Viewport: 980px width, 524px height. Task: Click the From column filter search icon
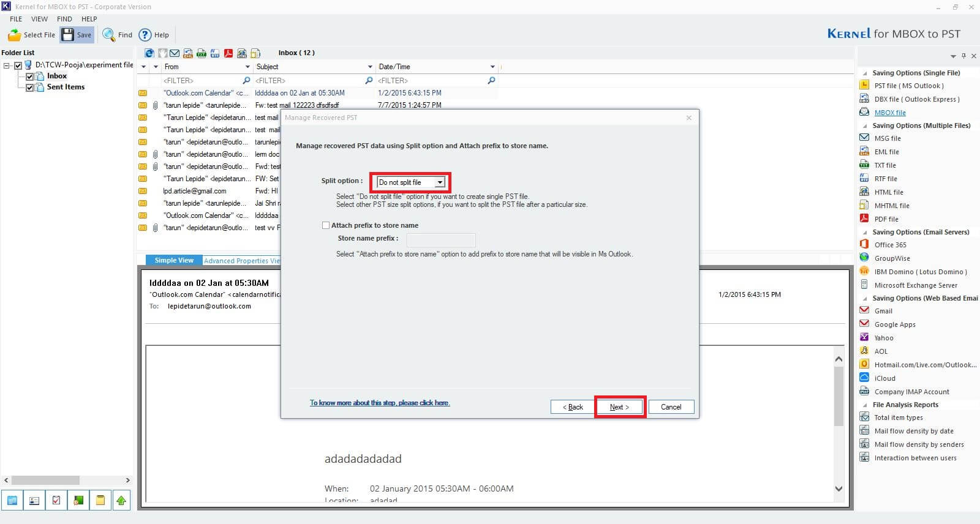point(246,80)
